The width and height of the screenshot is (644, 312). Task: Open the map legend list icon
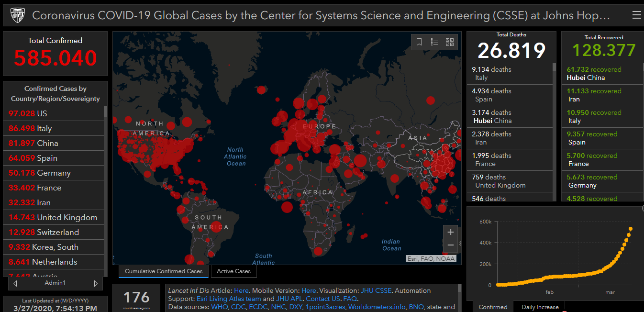434,42
